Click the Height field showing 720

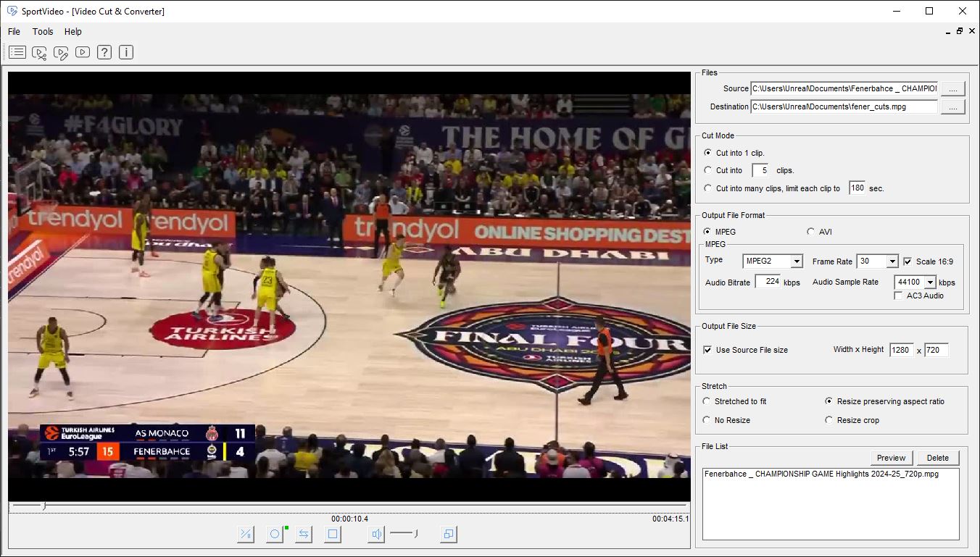(936, 350)
